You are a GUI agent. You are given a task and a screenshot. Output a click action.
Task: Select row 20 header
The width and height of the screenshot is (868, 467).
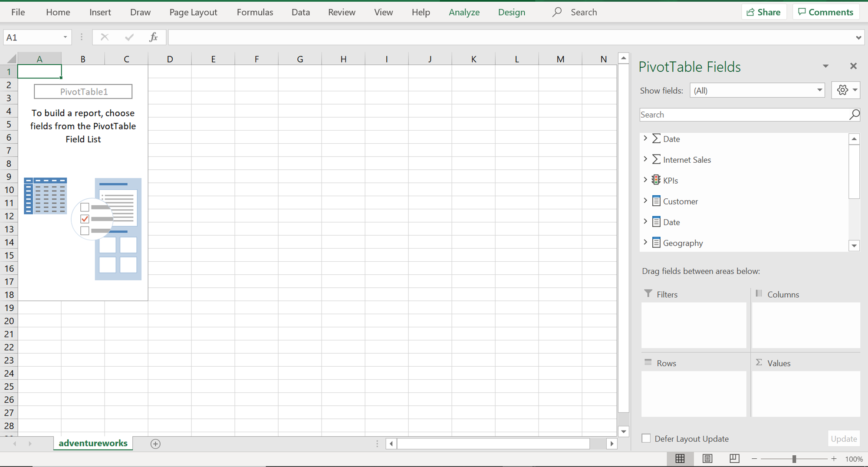tap(9, 321)
